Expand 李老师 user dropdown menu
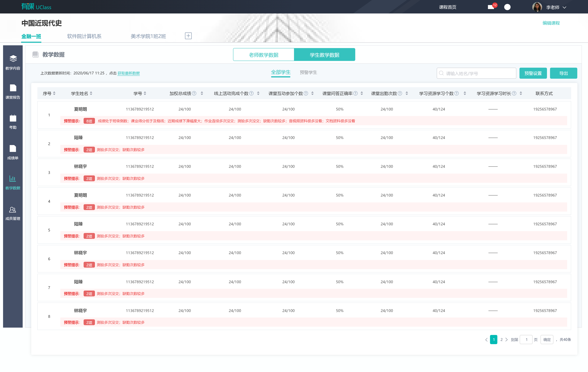The height and width of the screenshot is (372, 588). pyautogui.click(x=565, y=7)
